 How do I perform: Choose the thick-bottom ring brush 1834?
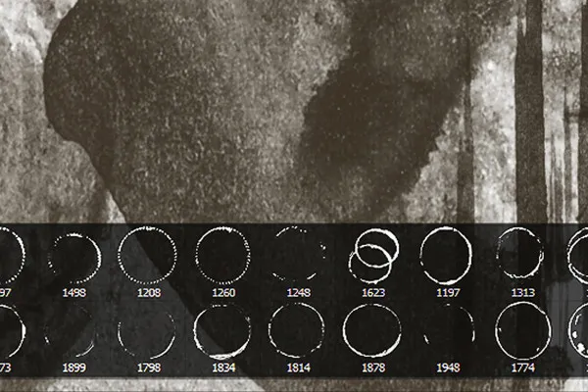click(x=222, y=331)
